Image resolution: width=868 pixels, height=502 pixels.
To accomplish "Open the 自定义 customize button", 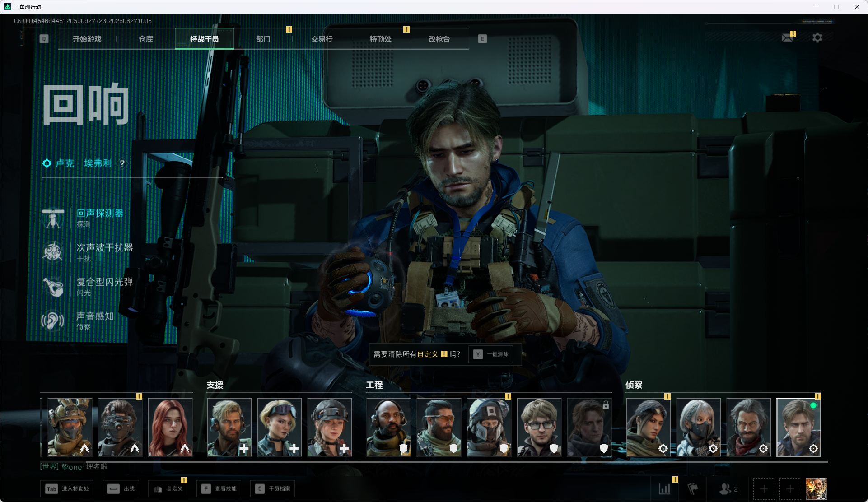I will (x=168, y=489).
